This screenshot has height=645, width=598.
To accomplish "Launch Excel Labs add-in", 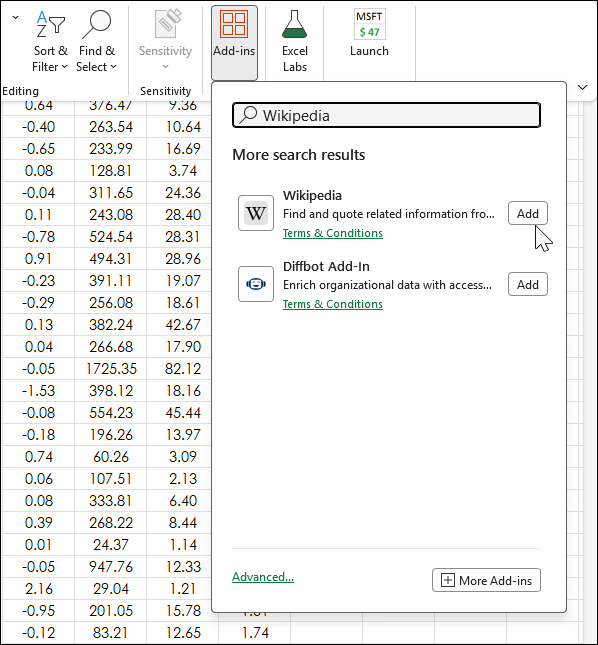I will click(x=294, y=42).
